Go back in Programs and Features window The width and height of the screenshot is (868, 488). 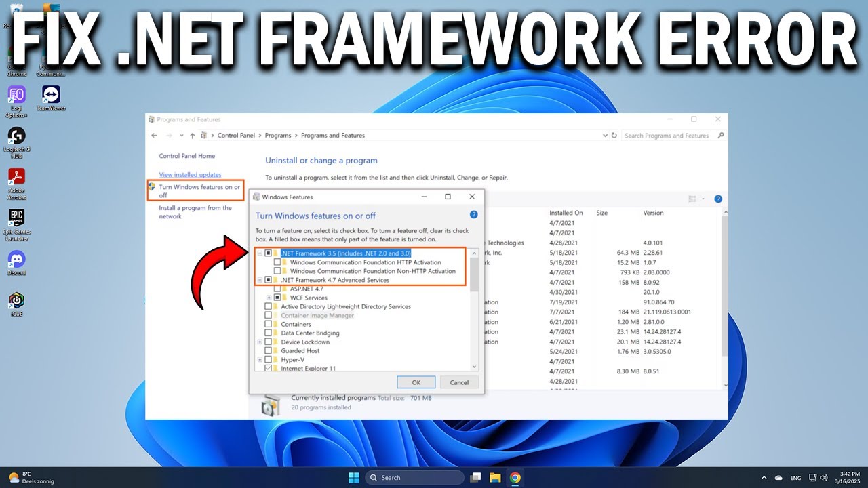(x=155, y=136)
